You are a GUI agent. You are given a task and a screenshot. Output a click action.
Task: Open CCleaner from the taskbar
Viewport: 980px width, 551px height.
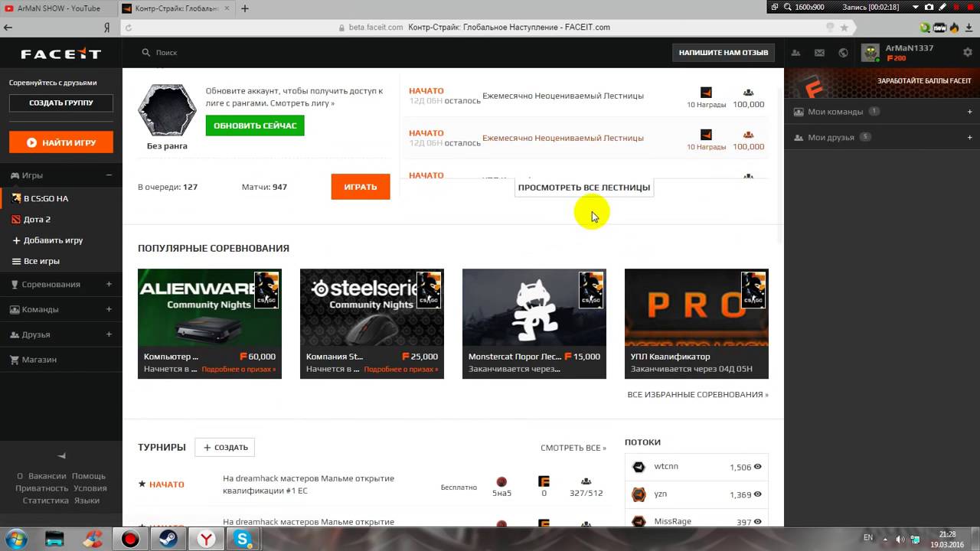(93, 540)
